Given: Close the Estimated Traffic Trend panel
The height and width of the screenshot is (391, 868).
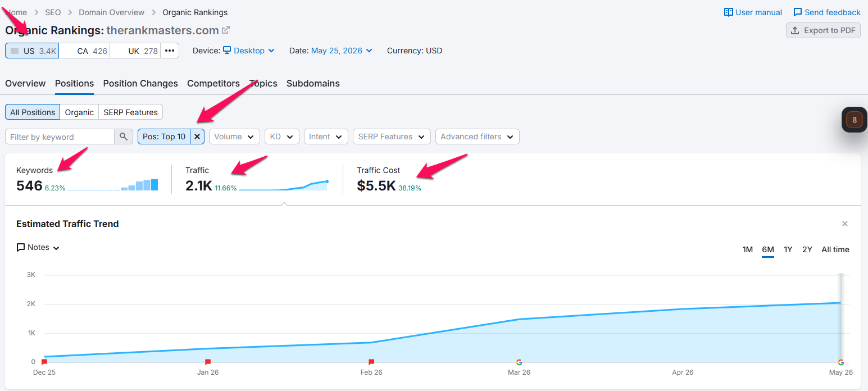Looking at the screenshot, I should click(844, 224).
